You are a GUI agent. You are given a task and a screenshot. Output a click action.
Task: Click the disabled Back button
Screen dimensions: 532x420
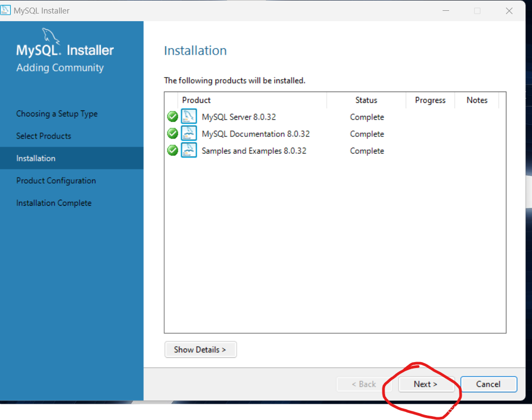pos(364,384)
